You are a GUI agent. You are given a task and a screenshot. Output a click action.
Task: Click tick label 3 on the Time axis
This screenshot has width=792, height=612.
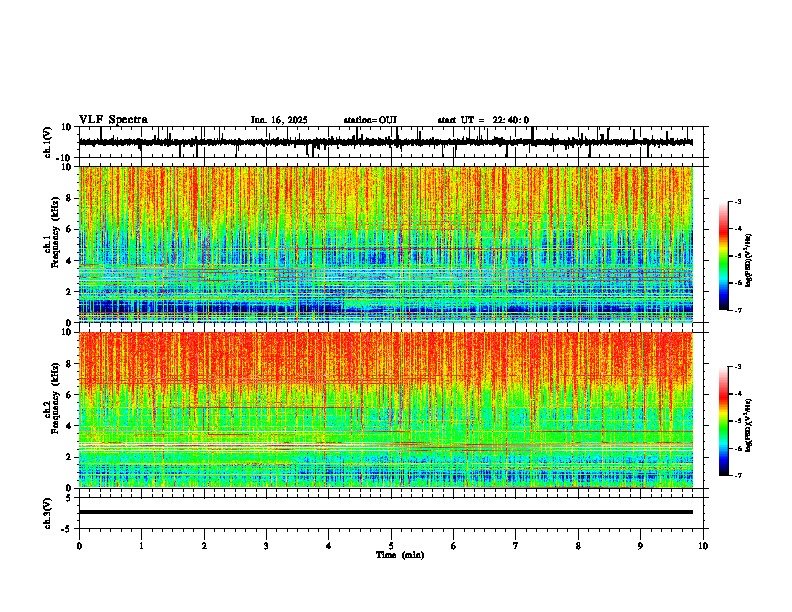(266, 546)
